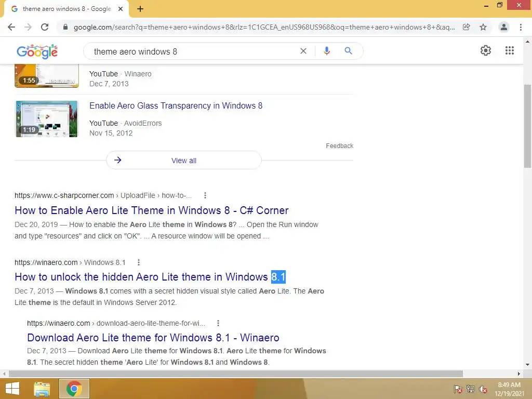This screenshot has width=532, height=399.
Task: Open the Action Center flag icon
Action: tap(458, 389)
